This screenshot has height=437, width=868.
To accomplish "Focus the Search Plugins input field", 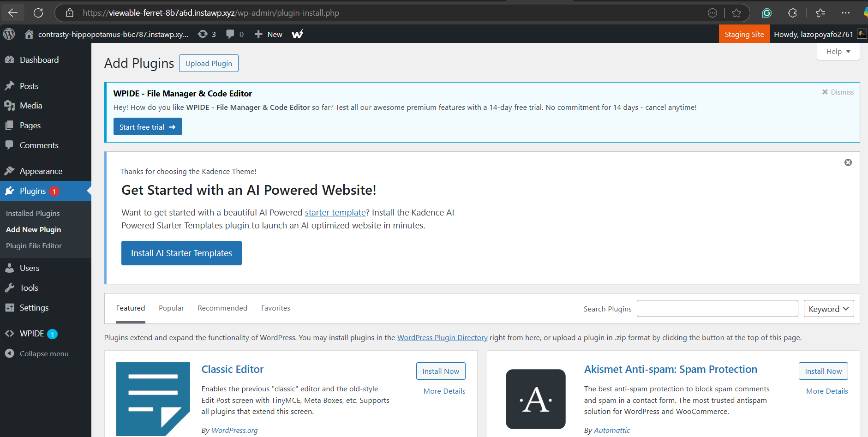I will pos(718,309).
